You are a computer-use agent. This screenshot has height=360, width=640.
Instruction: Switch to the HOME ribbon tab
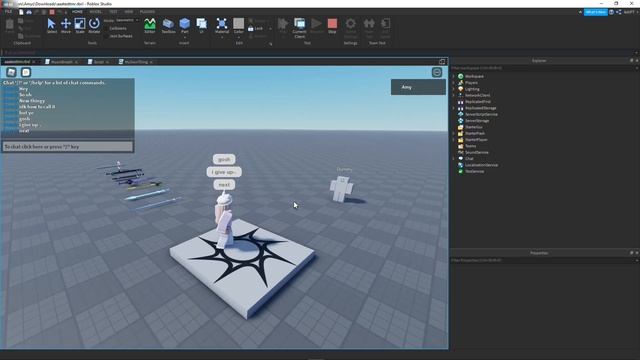77,12
